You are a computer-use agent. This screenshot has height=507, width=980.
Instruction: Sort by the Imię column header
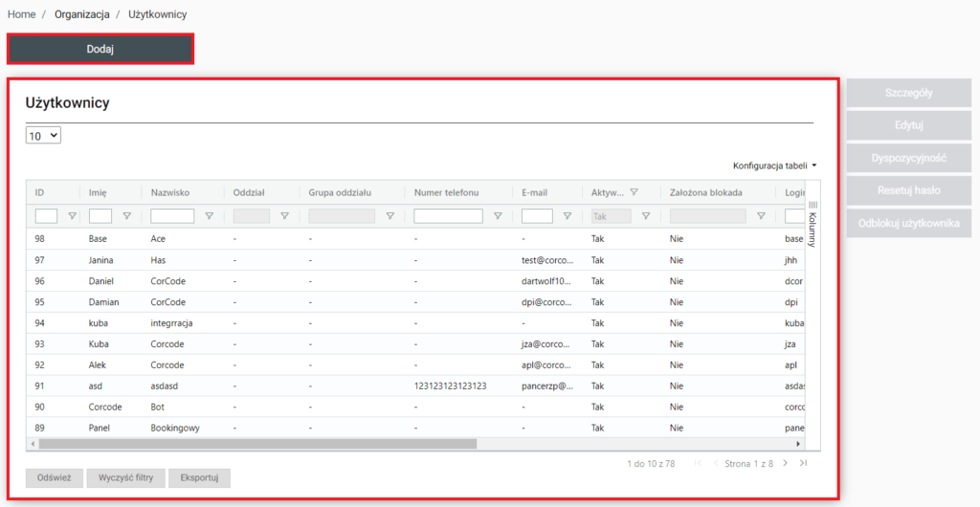(x=98, y=192)
